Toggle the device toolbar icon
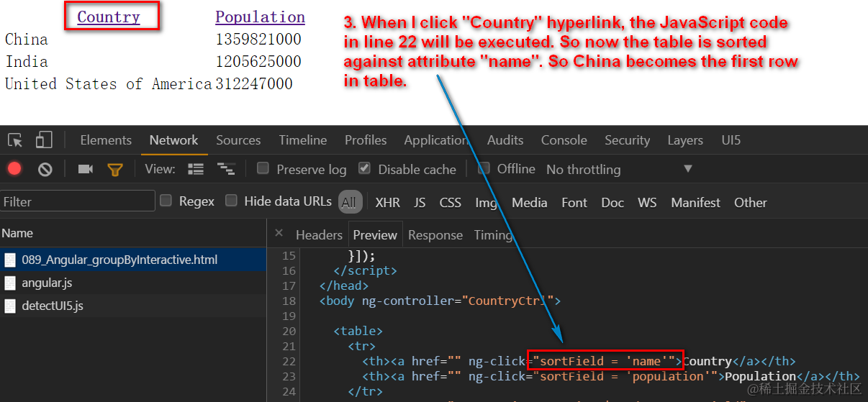 (x=44, y=140)
